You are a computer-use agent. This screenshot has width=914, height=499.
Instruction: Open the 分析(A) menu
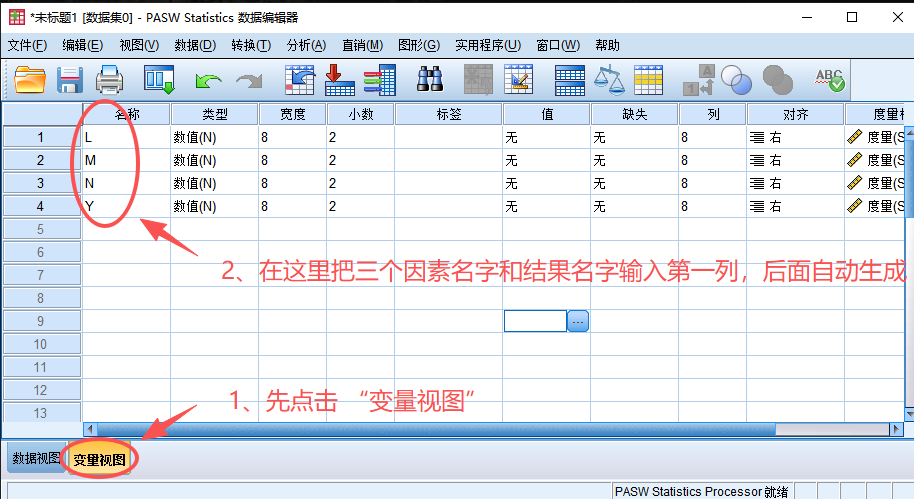(306, 45)
